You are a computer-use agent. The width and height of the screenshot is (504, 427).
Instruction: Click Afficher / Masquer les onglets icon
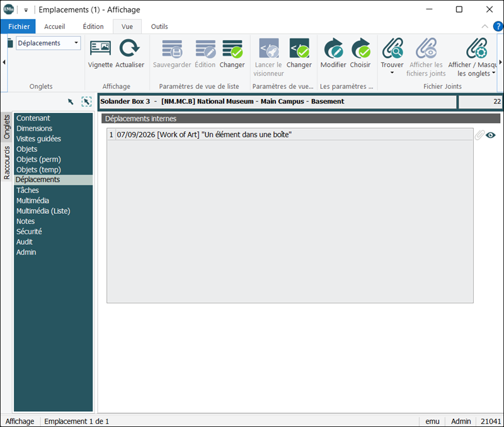click(477, 49)
